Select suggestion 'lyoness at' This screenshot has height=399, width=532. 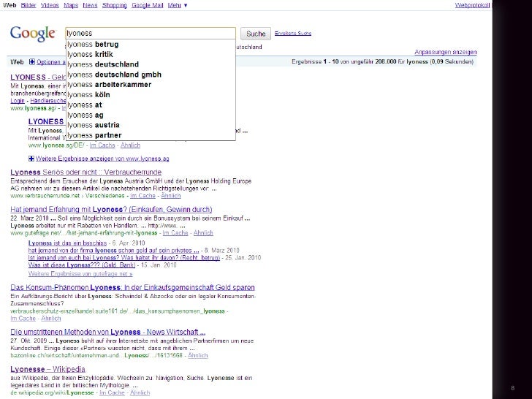[x=151, y=104]
